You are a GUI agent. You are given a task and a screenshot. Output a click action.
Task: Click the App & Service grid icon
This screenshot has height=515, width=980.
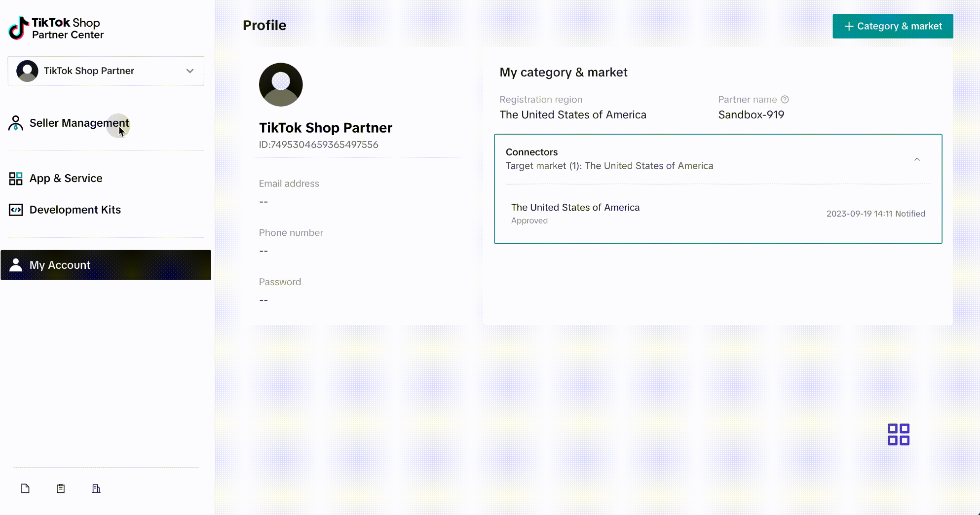[16, 178]
